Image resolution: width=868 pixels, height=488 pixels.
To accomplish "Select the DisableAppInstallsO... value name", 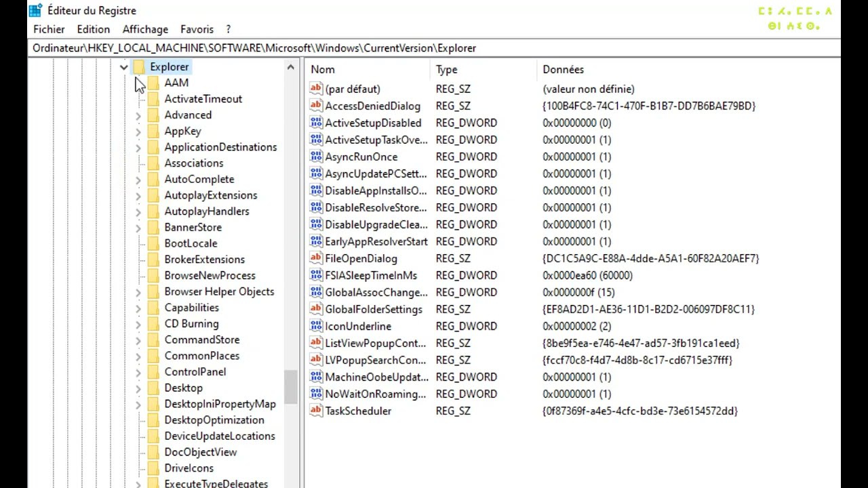I will pyautogui.click(x=376, y=190).
